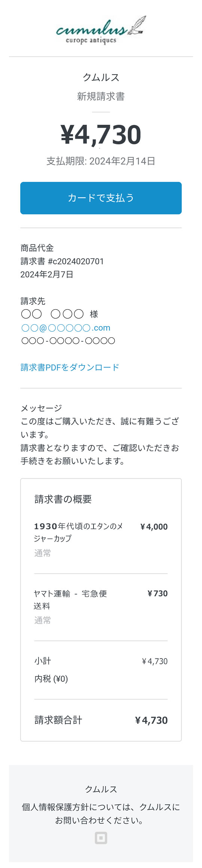Open the ○○@○○○○○.com email link
This screenshot has width=202, height=868.
tap(65, 328)
